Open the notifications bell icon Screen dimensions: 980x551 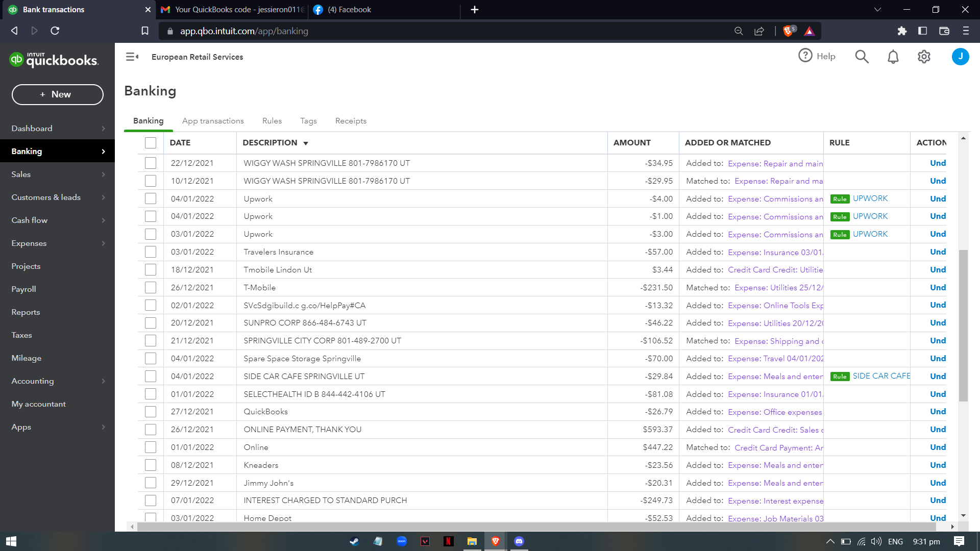pos(893,57)
